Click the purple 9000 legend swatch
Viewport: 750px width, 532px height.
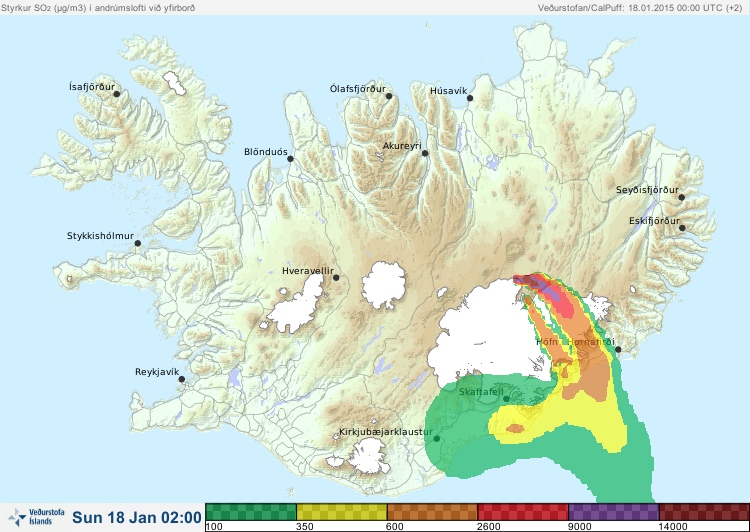[x=614, y=512]
